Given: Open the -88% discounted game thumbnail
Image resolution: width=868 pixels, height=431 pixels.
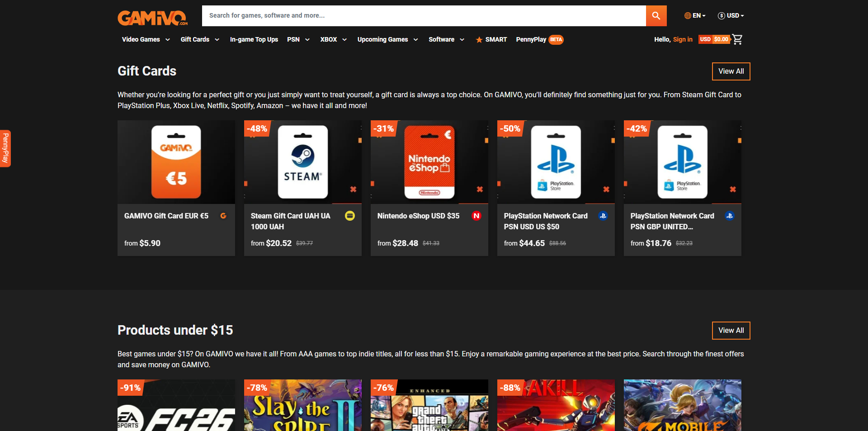Looking at the screenshot, I should click(x=556, y=405).
